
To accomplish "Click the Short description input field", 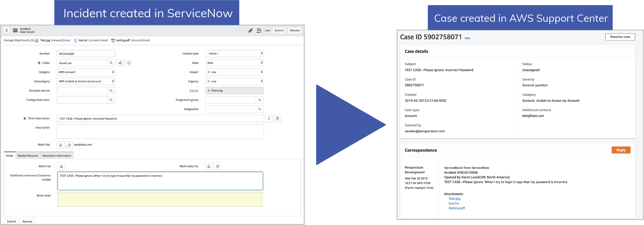I will tap(160, 118).
